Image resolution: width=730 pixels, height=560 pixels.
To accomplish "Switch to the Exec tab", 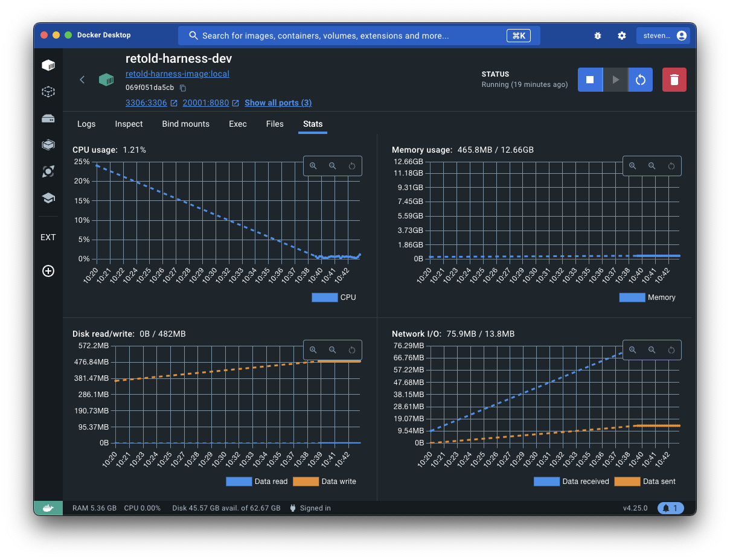I will coord(238,124).
